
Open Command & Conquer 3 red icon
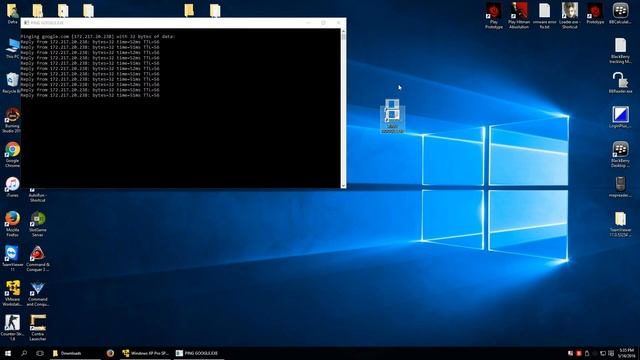point(38,259)
